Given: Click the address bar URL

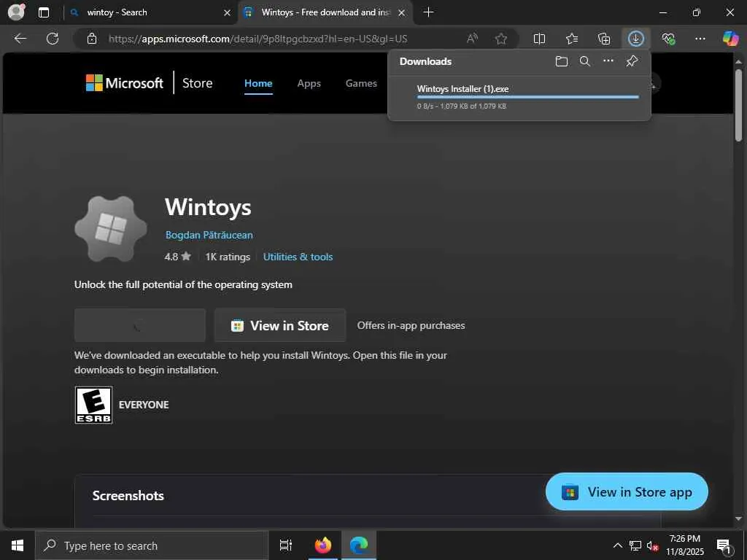Looking at the screenshot, I should (258, 39).
